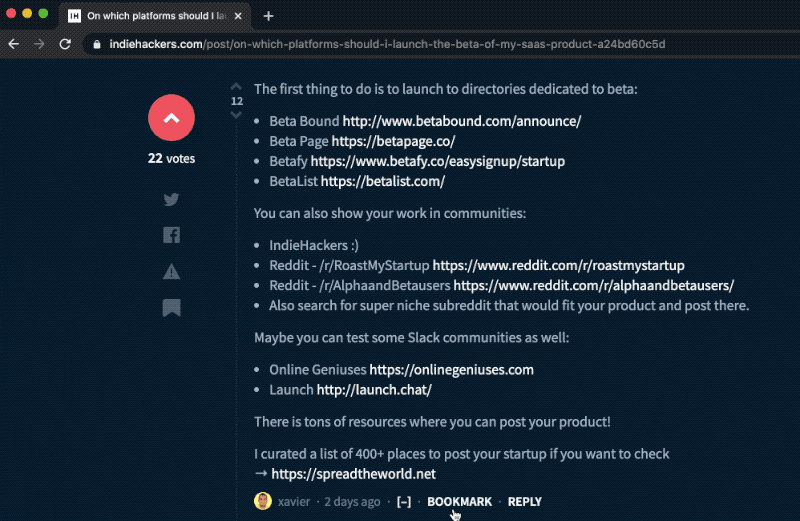The image size is (800, 521).
Task: Open the https://spreadtheworld.net link
Action: coord(354,474)
